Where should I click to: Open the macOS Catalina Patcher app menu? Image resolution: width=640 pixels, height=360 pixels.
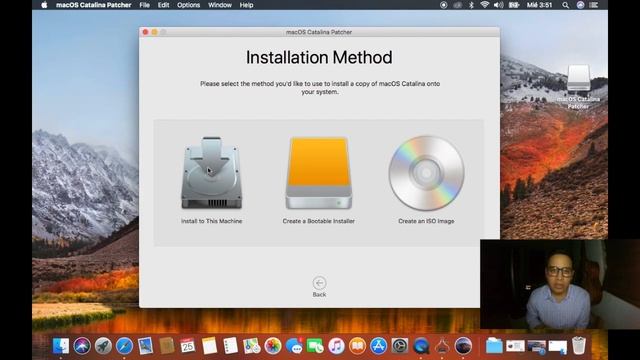coord(93,5)
